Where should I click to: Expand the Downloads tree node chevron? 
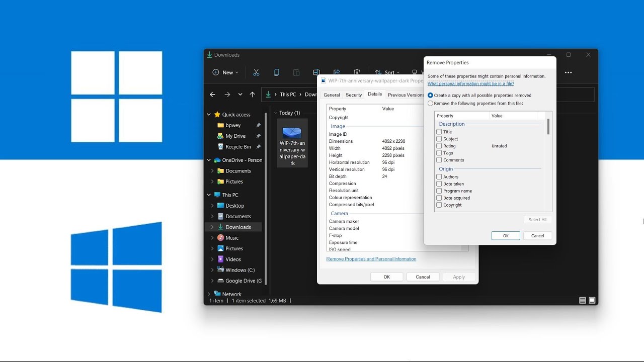(212, 227)
